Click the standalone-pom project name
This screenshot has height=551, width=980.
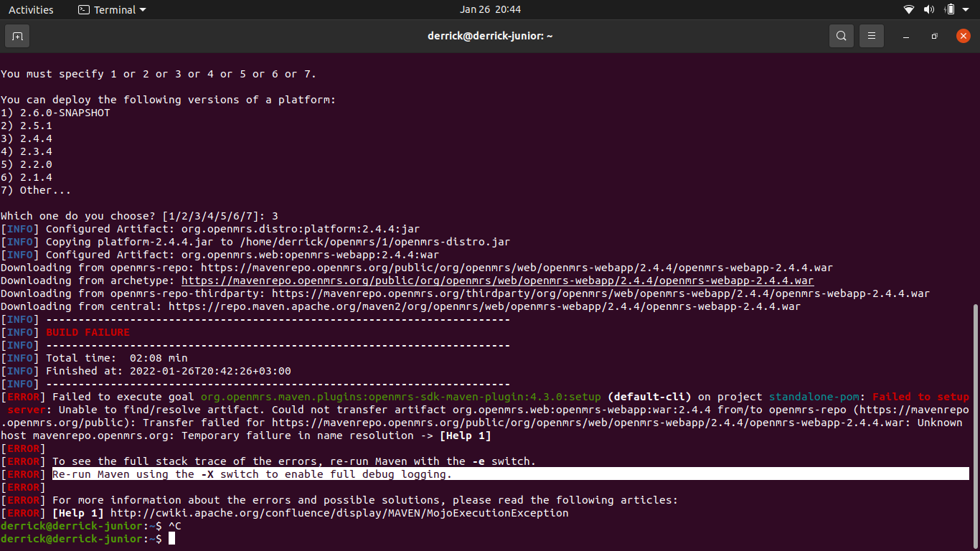(814, 397)
